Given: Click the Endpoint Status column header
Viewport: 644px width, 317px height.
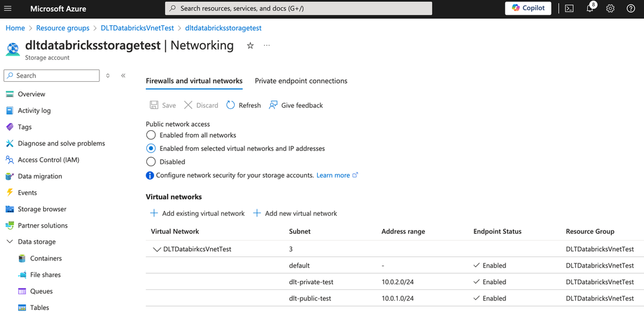Looking at the screenshot, I should point(498,231).
